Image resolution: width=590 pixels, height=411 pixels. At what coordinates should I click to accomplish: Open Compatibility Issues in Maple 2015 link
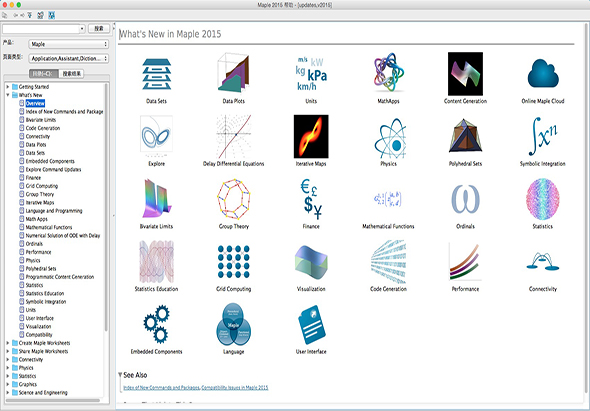pos(235,387)
